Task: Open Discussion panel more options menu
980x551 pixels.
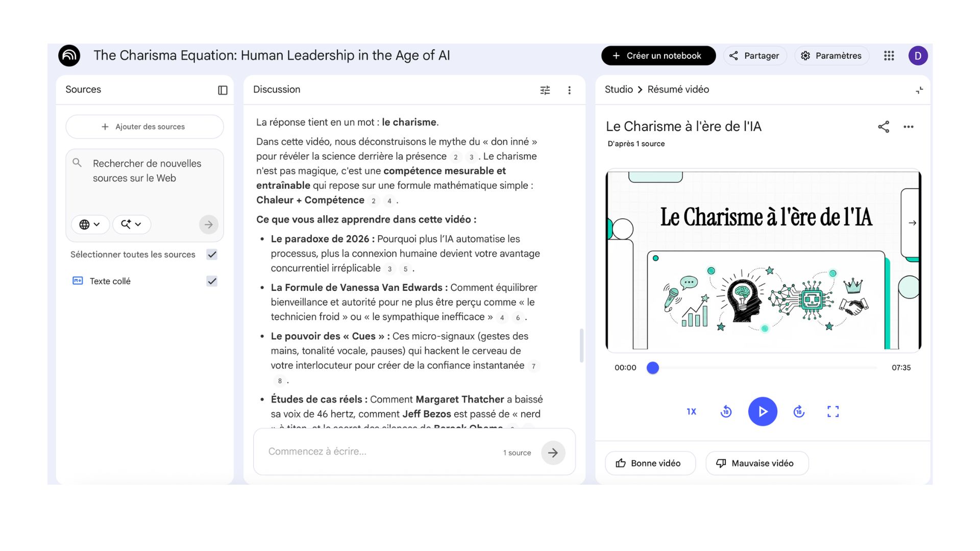Action: [570, 90]
